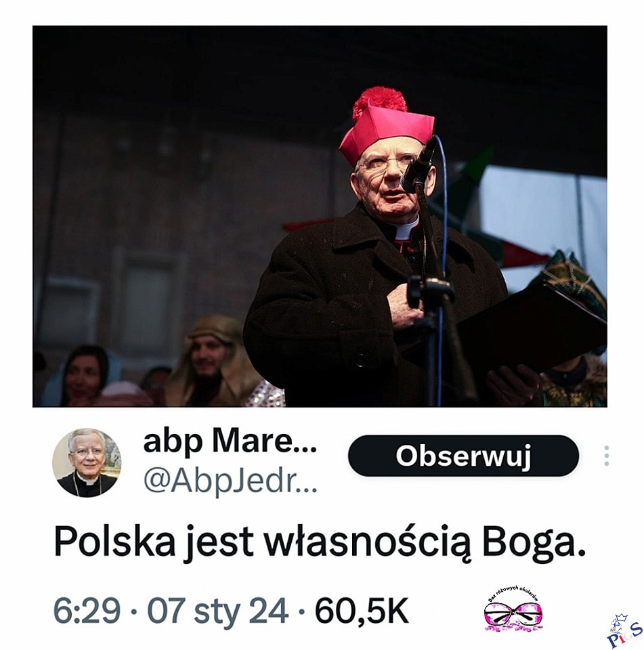Open the round profile avatar picture
Image resolution: width=644 pixels, height=650 pixels.
point(87,462)
